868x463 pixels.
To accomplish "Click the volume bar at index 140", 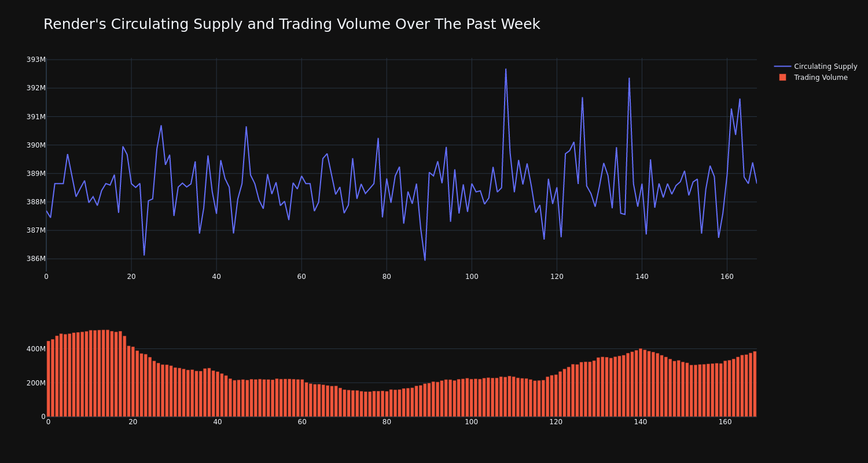I will click(641, 383).
